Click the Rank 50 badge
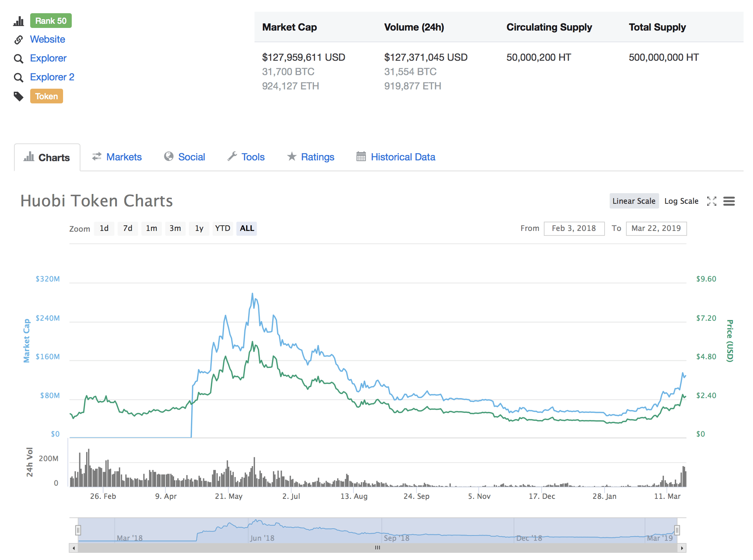This screenshot has width=753, height=560. coord(51,21)
